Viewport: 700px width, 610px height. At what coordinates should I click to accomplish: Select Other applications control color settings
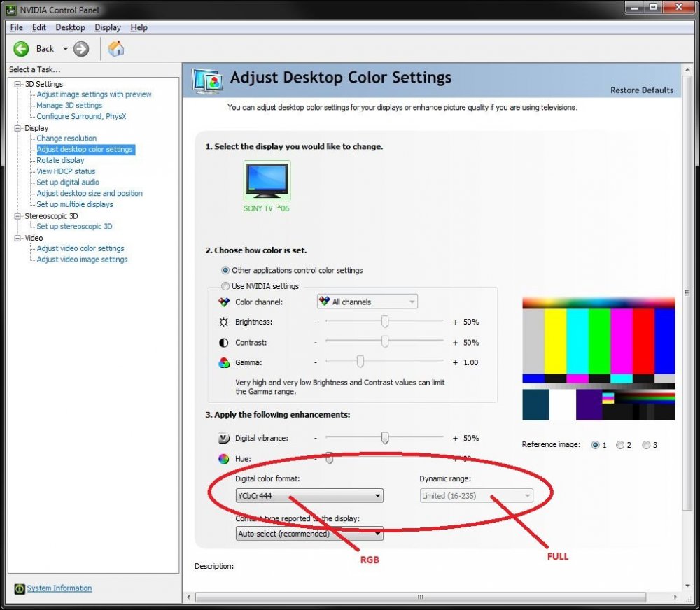(x=225, y=271)
